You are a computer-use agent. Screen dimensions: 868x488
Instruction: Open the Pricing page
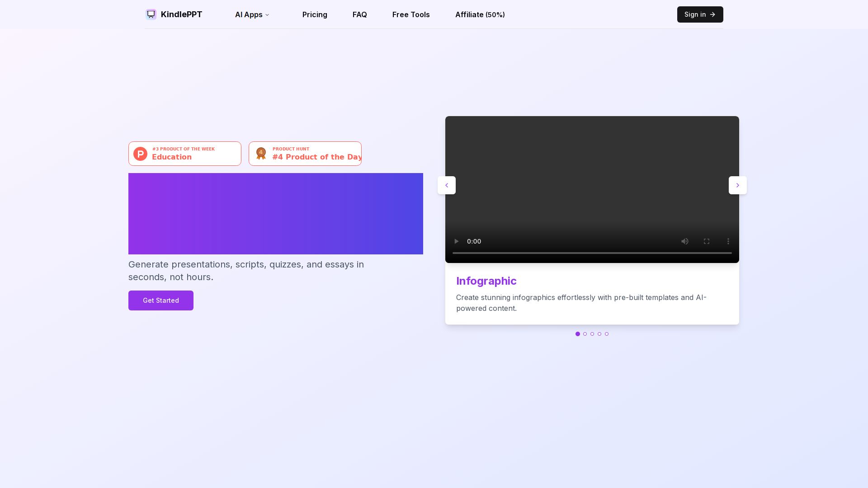pos(315,14)
